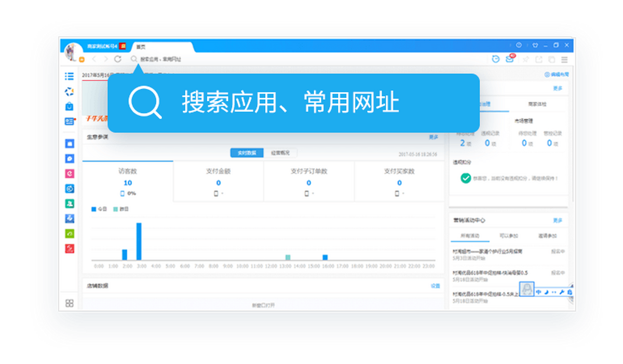Click the clock history icon in toolbar

click(496, 59)
